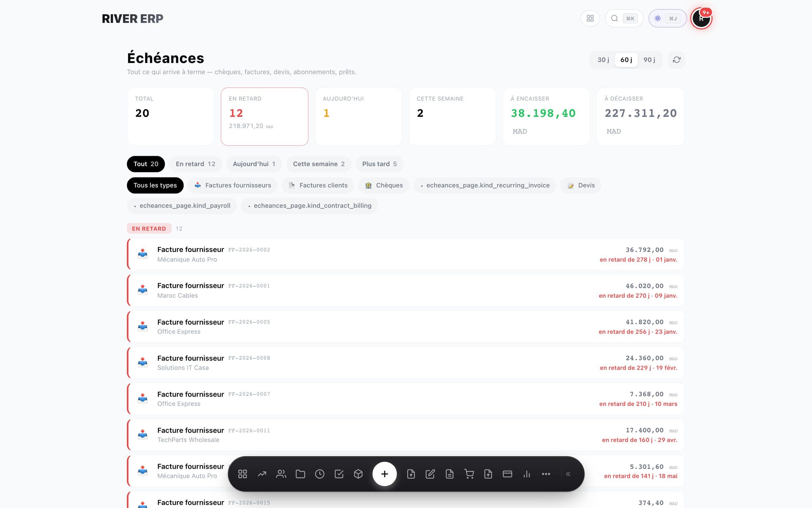Open the contacts people icon in dock
812x508 pixels.
281,474
